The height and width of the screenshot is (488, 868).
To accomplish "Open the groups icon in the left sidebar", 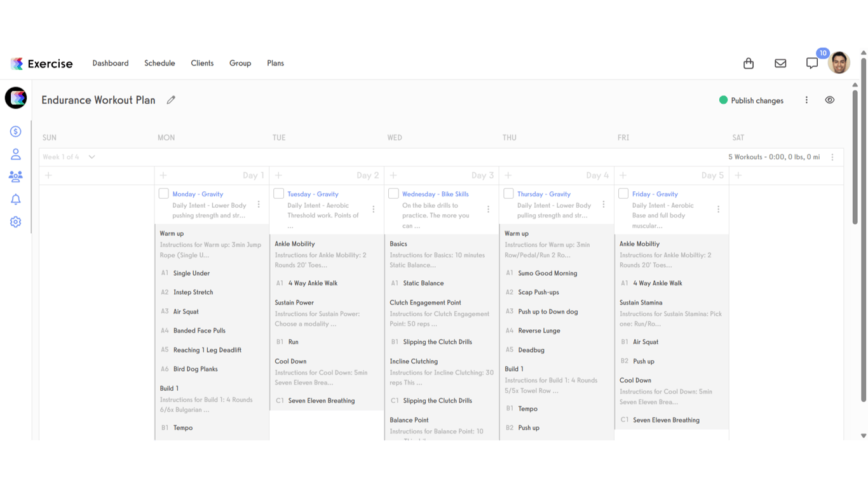I will point(15,177).
